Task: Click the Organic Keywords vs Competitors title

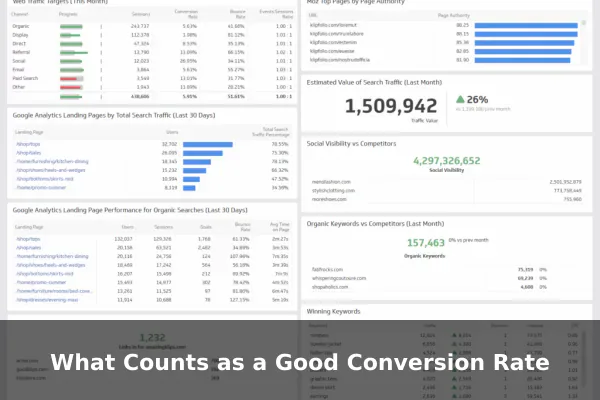Action: click(375, 224)
